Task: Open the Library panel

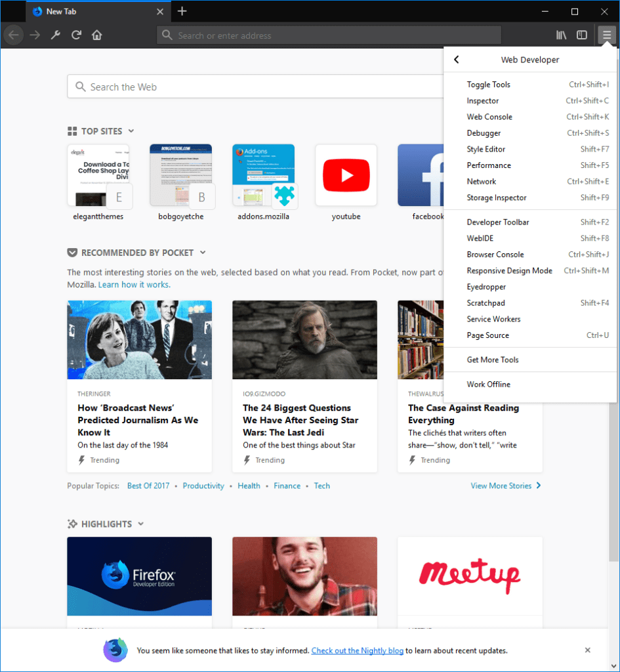Action: [x=561, y=35]
